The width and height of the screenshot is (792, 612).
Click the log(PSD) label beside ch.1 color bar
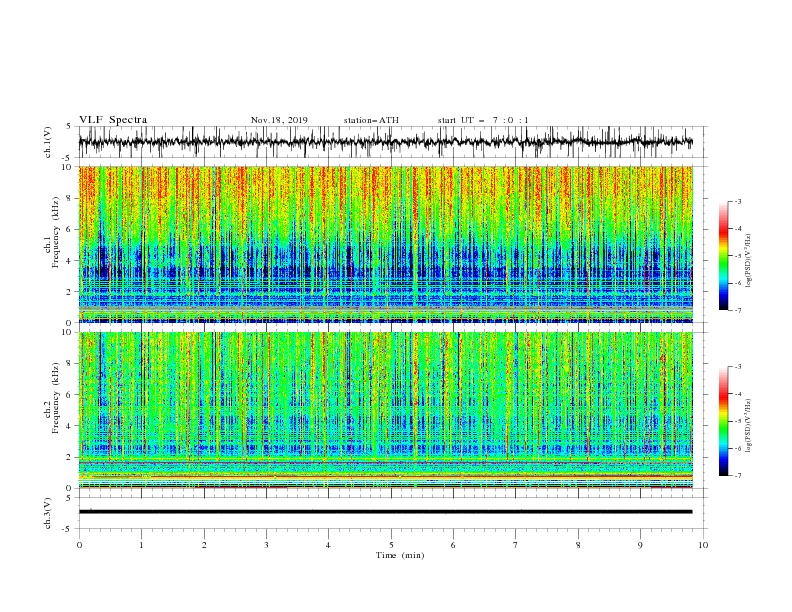click(x=748, y=261)
